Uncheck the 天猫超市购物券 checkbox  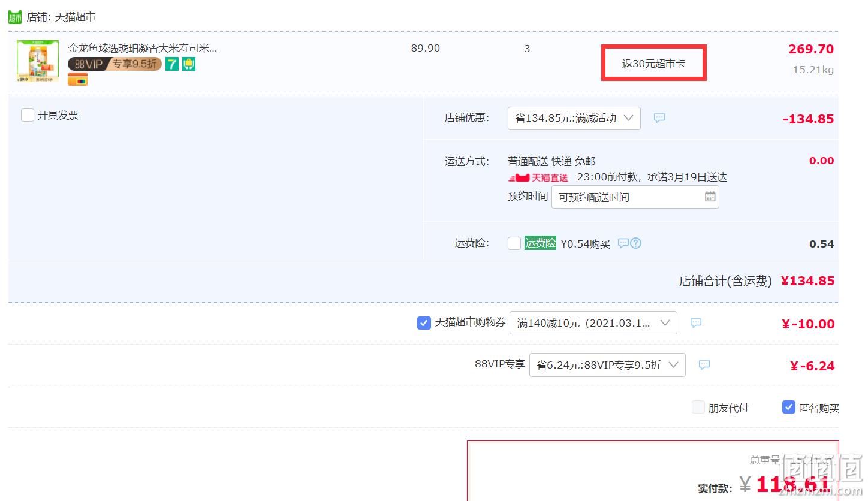pos(424,323)
